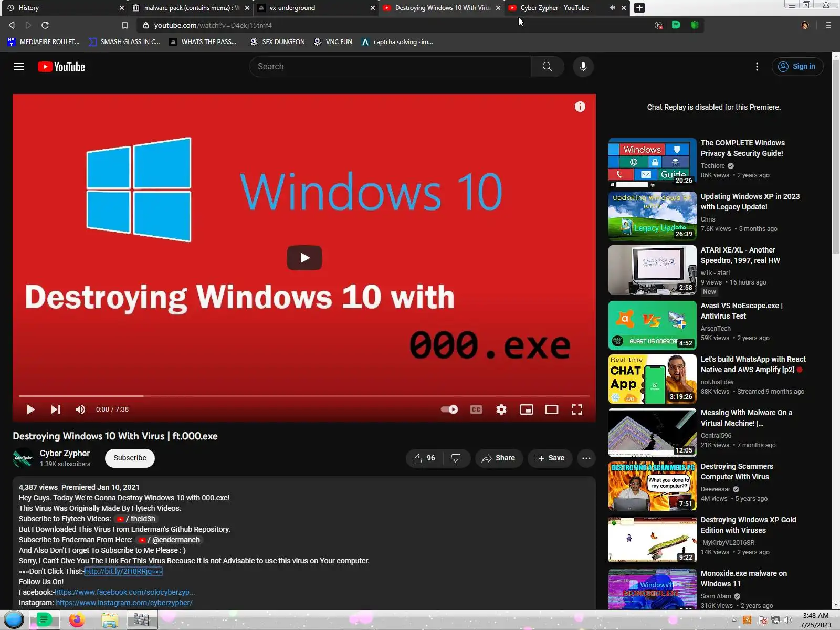840x630 pixels.
Task: Toggle the autoplay switch
Action: [449, 409]
